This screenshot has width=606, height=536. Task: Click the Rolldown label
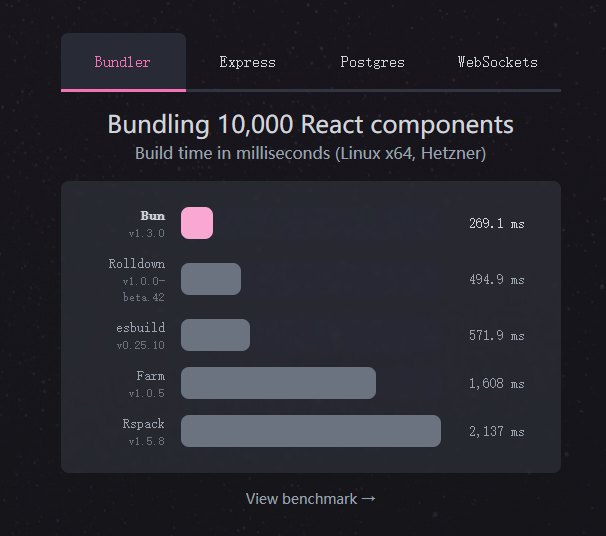click(137, 264)
